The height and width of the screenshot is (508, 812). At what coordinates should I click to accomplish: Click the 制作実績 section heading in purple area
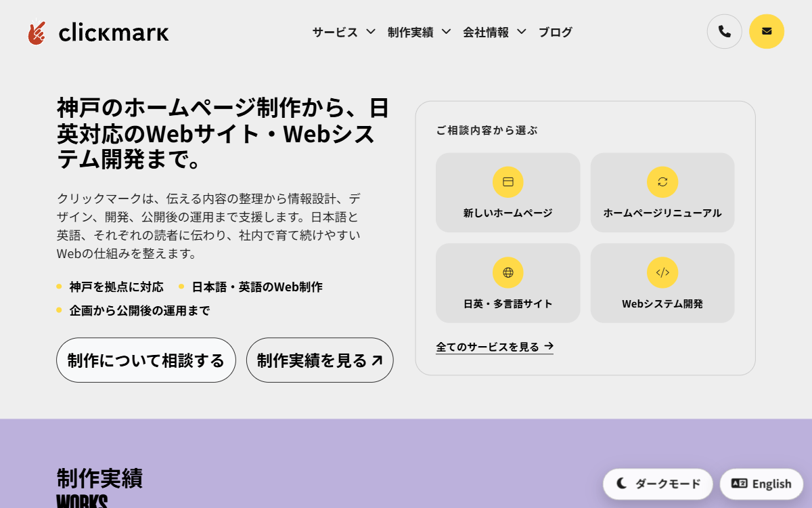[99, 478]
